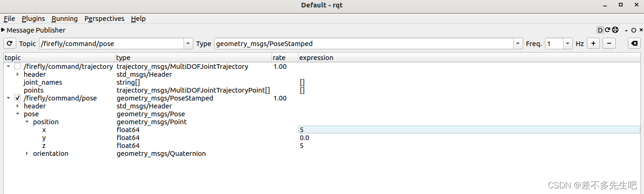Open plugin help lifebuoy icon

pos(615,30)
